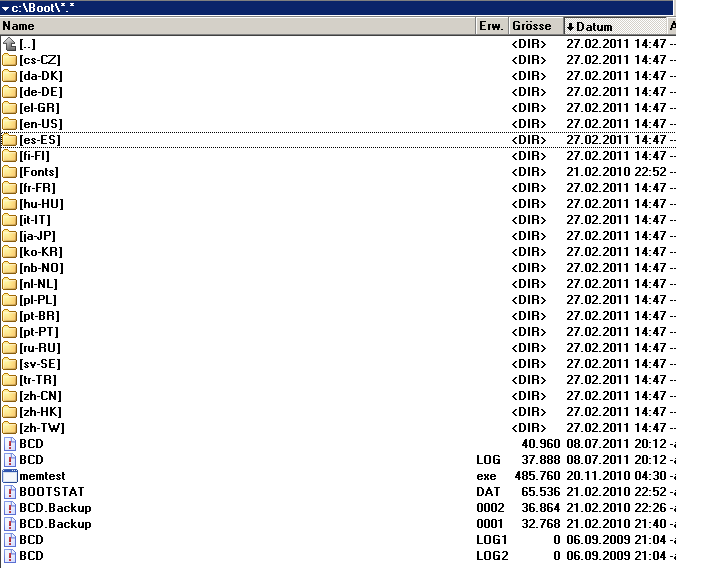The width and height of the screenshot is (720, 568).
Task: Click the BCD.Backup 0002 file icon
Action: 10,508
